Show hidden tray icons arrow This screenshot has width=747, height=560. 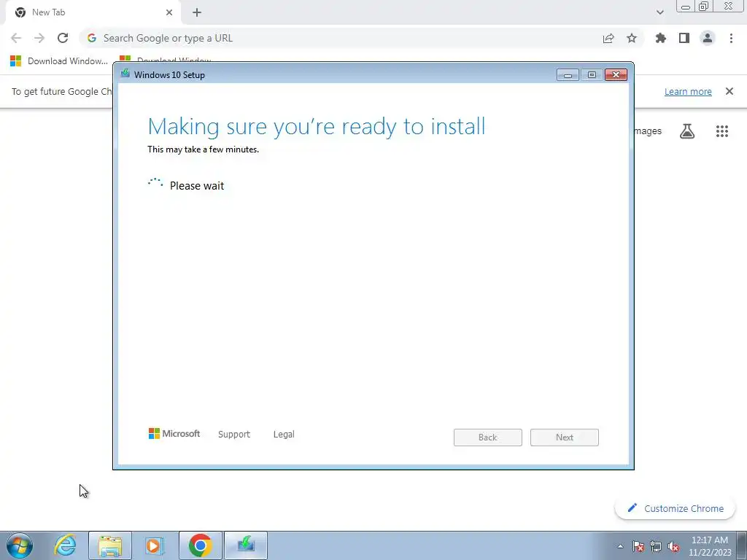click(x=620, y=546)
